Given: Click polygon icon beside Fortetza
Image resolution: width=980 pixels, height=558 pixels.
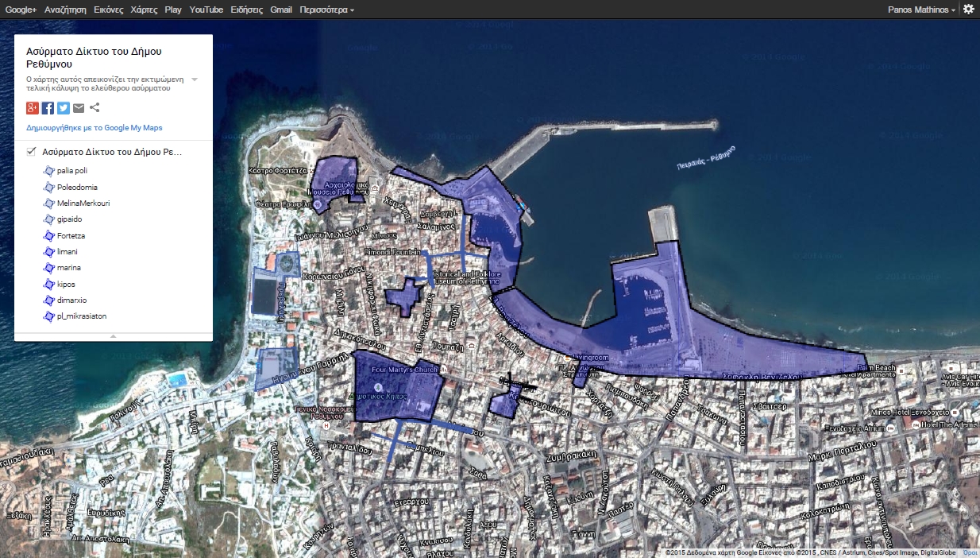Looking at the screenshot, I should click(48, 235).
